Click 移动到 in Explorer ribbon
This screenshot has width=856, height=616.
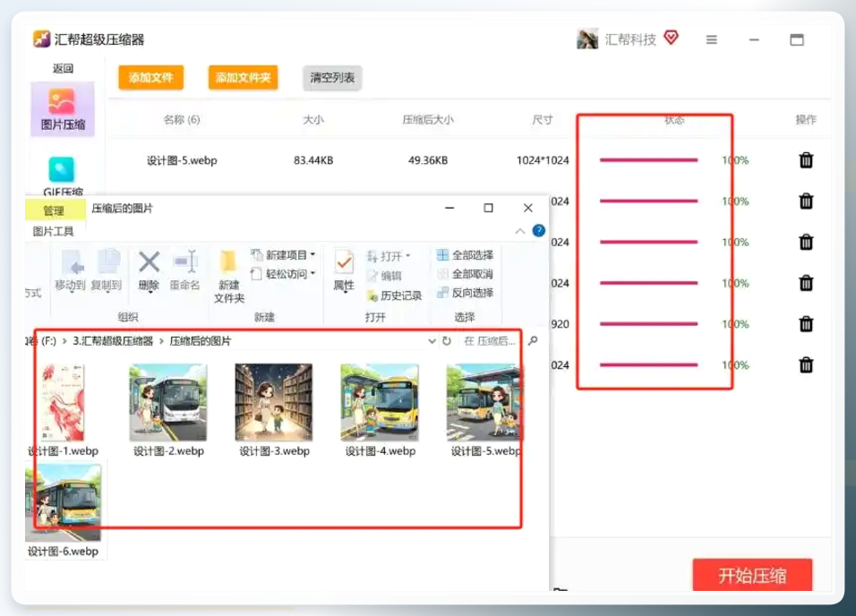click(x=71, y=270)
